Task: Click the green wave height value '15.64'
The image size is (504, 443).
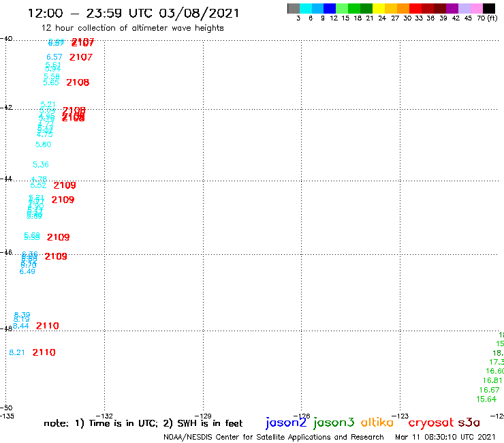Action: (486, 399)
